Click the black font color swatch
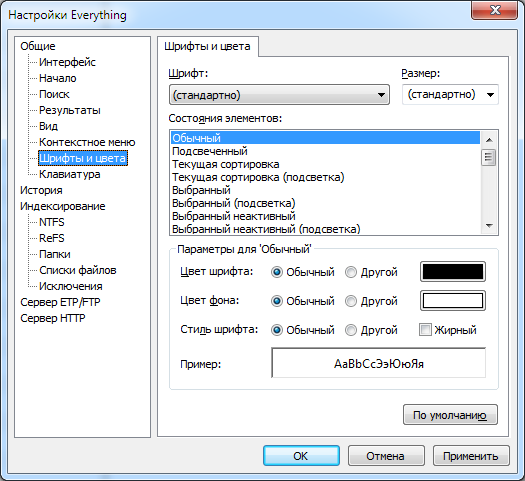525x481 pixels. [x=453, y=271]
